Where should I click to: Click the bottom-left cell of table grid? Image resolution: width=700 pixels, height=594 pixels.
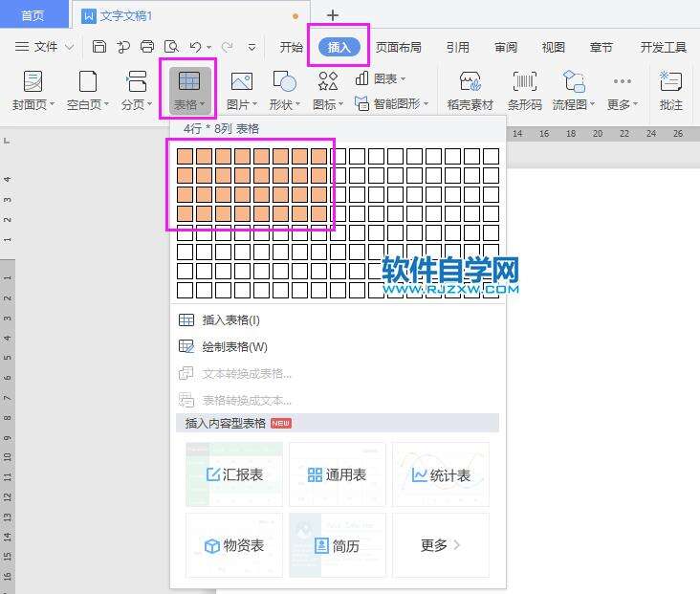click(185, 290)
